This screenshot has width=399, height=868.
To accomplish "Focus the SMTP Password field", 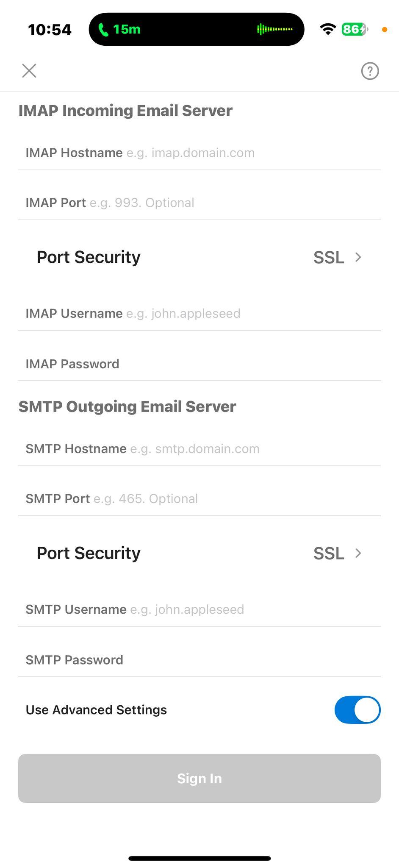I will click(x=199, y=659).
